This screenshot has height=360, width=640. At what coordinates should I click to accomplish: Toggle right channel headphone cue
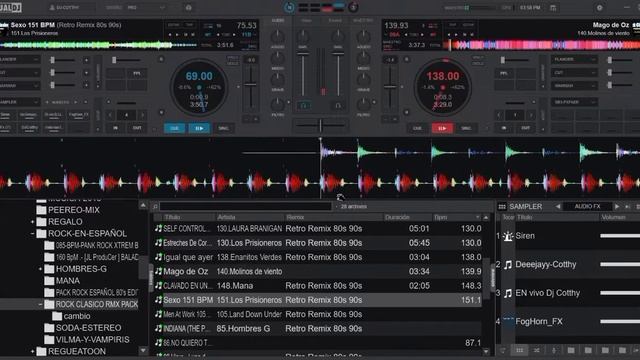(338, 105)
